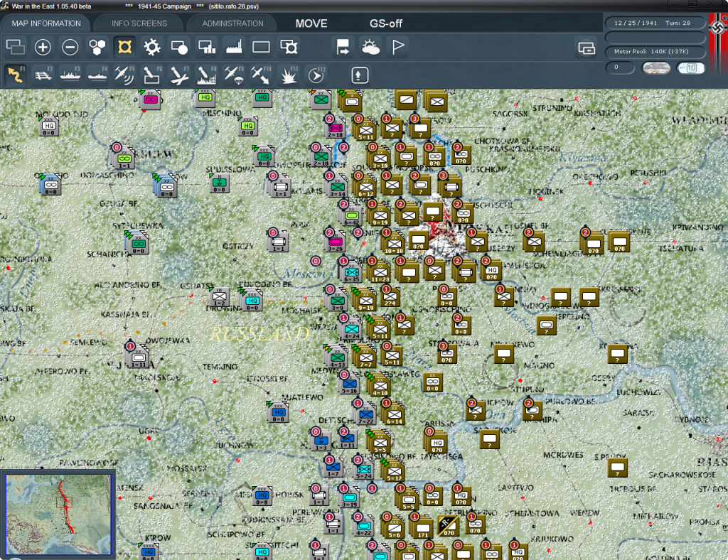728x560 pixels.
Task: Click the TEMKINO town label
Action: (x=220, y=367)
